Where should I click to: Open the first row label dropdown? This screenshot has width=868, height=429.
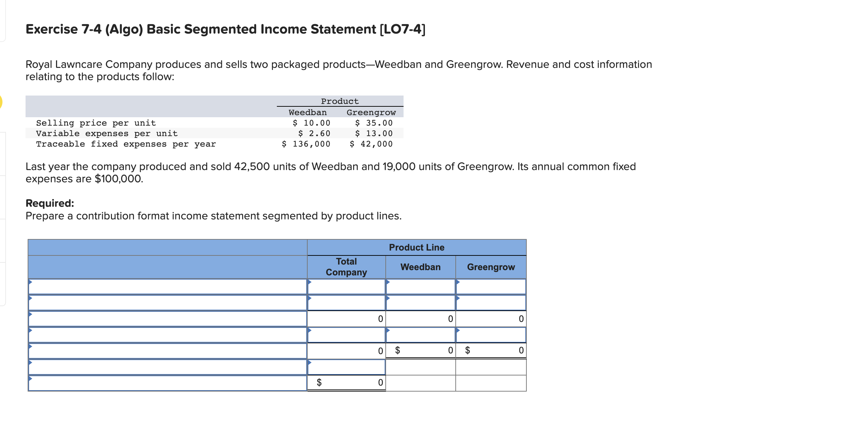click(168, 286)
